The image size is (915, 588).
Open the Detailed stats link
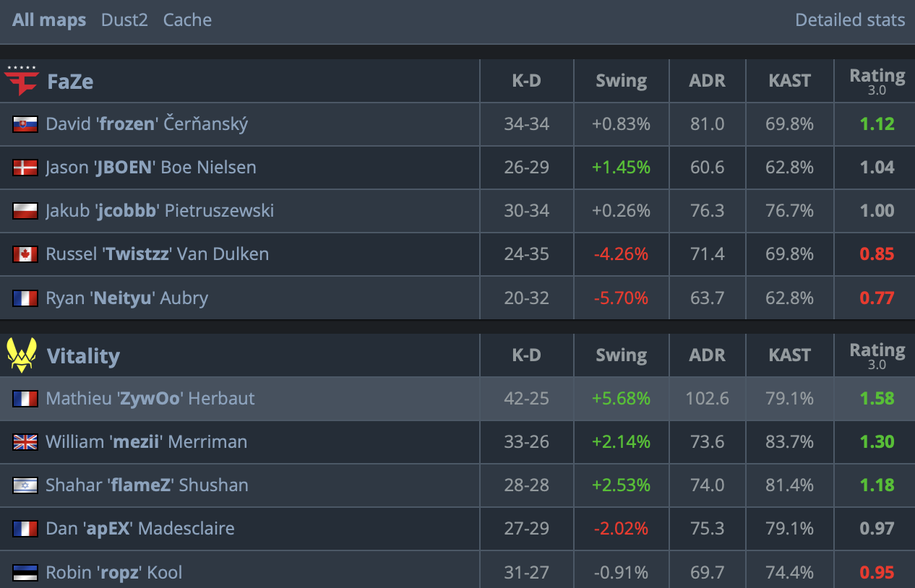click(850, 20)
